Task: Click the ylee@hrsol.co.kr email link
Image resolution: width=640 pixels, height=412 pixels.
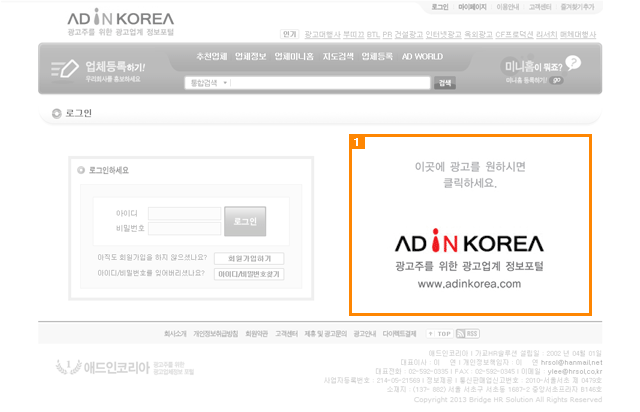Action: coord(575,371)
